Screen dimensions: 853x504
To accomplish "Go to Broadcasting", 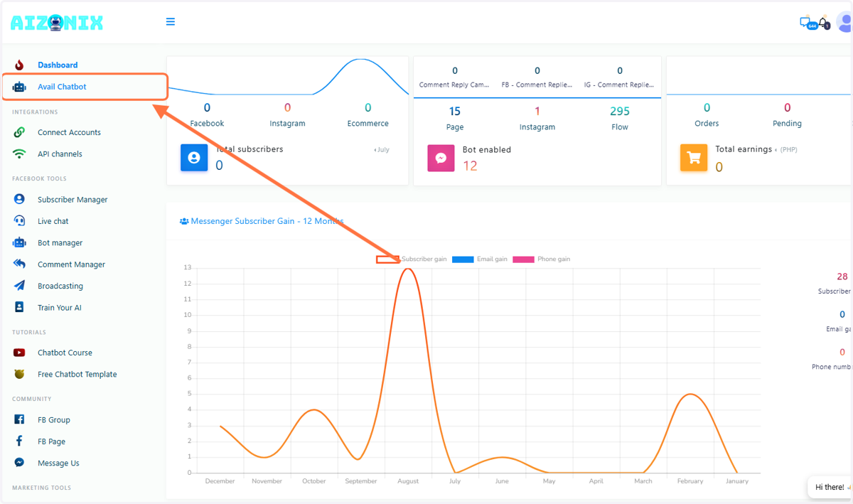I will pos(60,286).
